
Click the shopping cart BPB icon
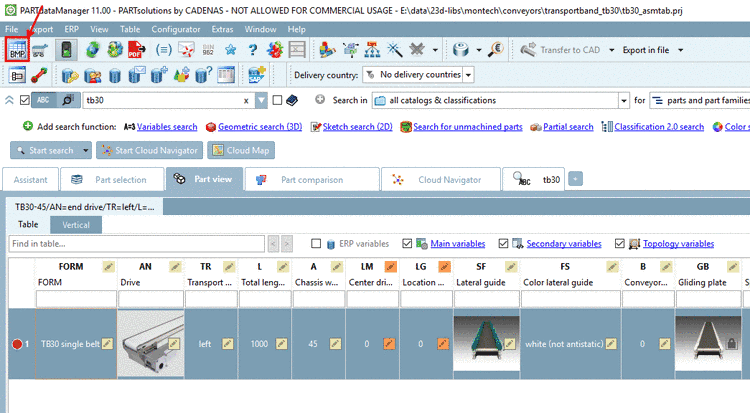[x=40, y=50]
